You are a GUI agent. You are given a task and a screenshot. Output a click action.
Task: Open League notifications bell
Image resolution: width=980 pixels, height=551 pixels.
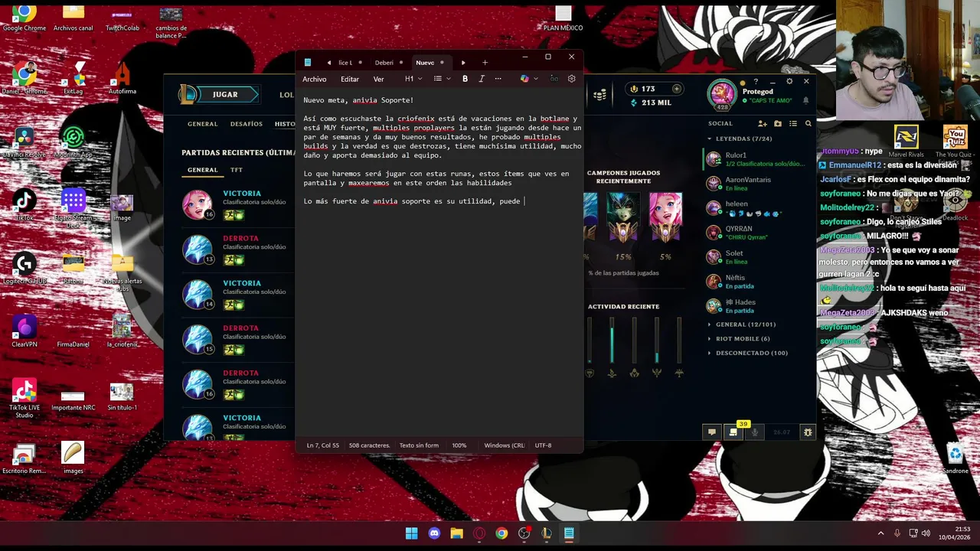click(805, 100)
